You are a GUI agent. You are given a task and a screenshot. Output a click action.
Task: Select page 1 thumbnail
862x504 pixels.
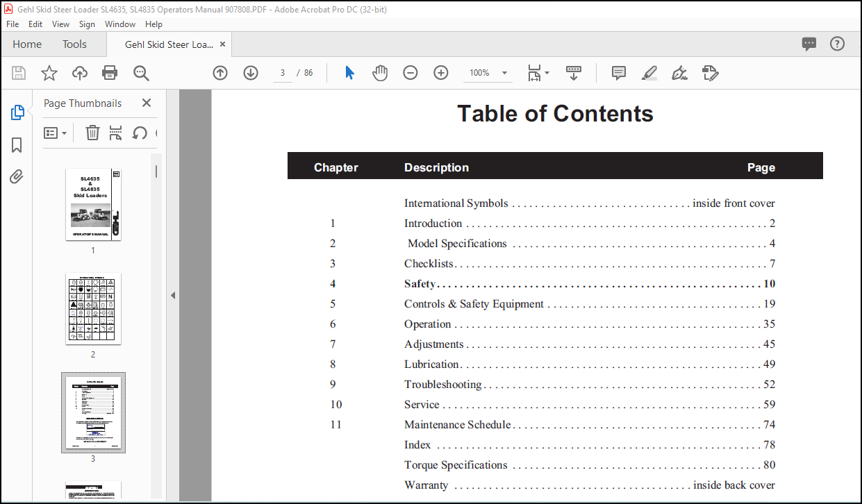click(93, 204)
